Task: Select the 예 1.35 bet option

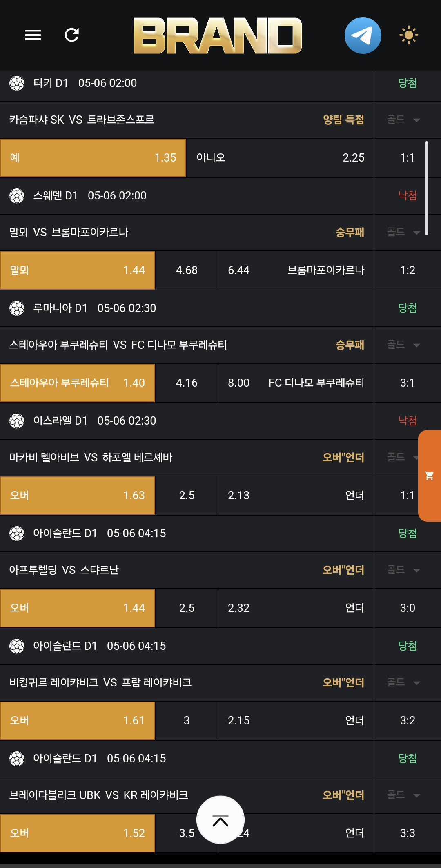Action: [93, 158]
